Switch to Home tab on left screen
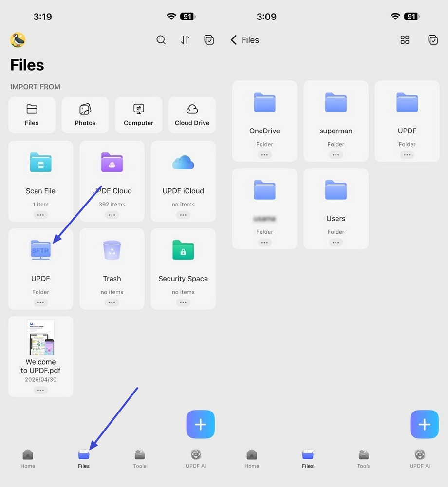This screenshot has width=448, height=487. (x=28, y=459)
